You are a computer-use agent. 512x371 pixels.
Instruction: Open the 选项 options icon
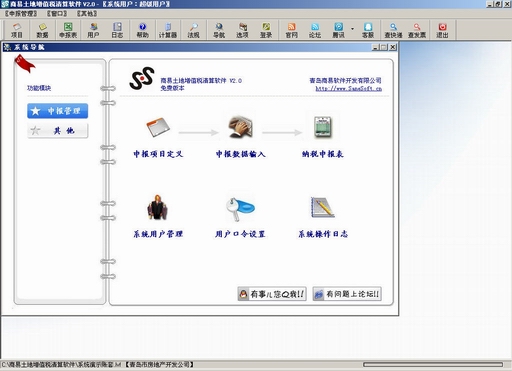point(242,30)
